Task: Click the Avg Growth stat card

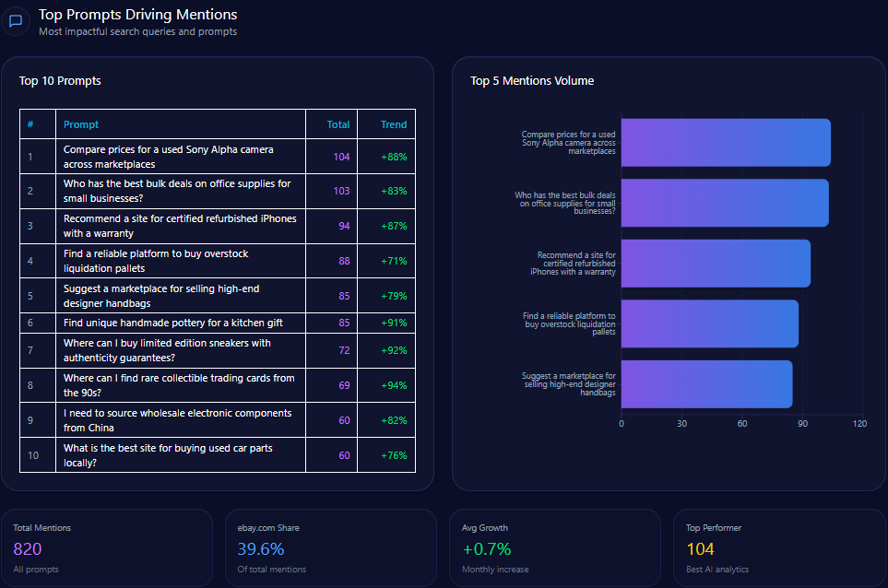Action: 554,547
